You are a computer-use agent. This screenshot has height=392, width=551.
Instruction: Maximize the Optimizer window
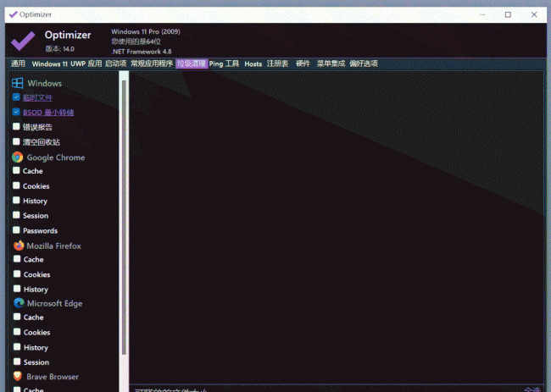(x=508, y=14)
